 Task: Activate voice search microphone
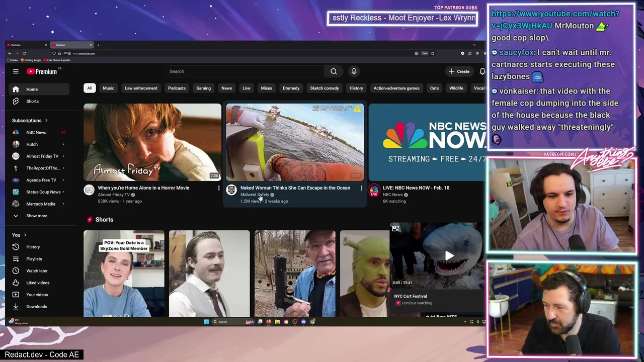click(x=354, y=71)
